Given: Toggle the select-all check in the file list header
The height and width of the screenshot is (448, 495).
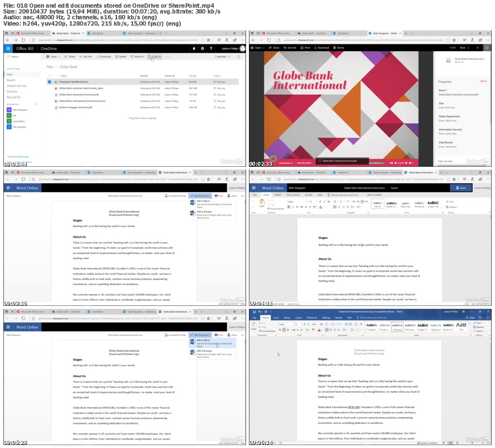Looking at the screenshot, I should click(x=50, y=76).
